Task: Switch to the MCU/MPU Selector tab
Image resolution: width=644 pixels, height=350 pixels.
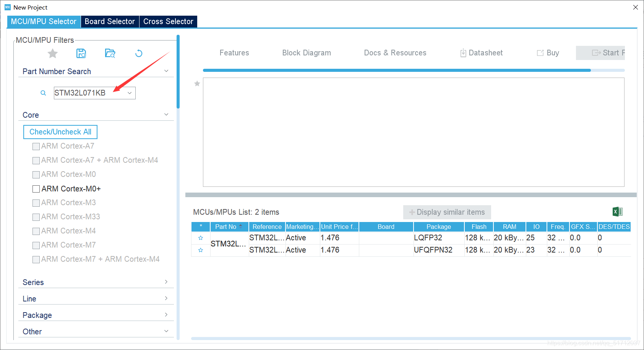Action: 44,21
